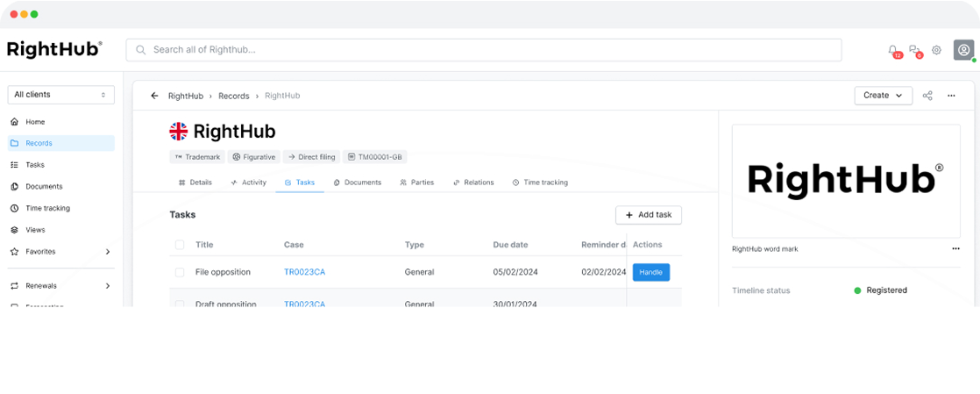Switch to the Details tab
This screenshot has width=980, height=394.
tap(195, 183)
